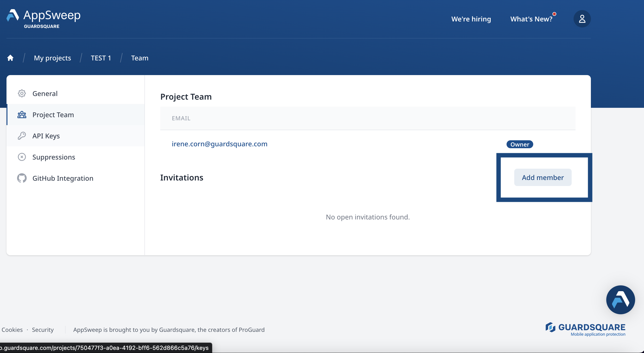The height and width of the screenshot is (353, 644).
Task: Open GitHub Integration settings
Action: [75, 178]
